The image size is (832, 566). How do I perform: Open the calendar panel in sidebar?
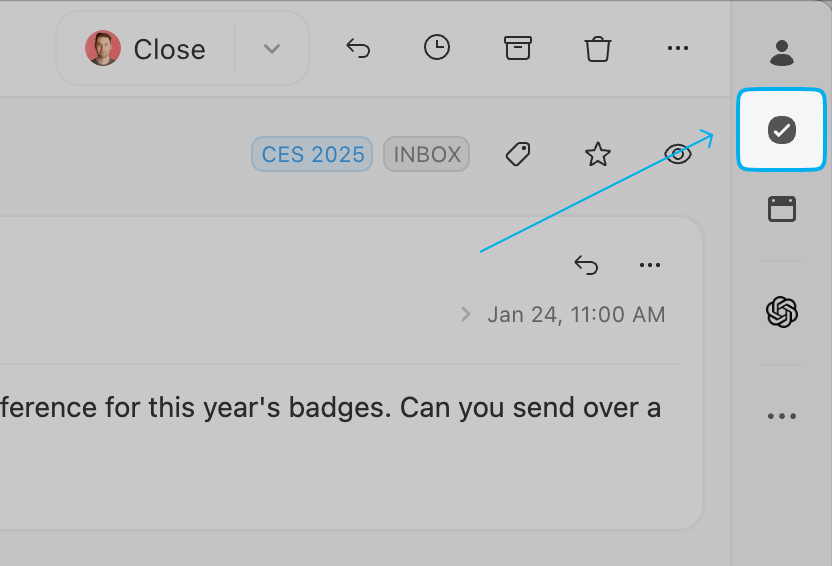pos(782,209)
